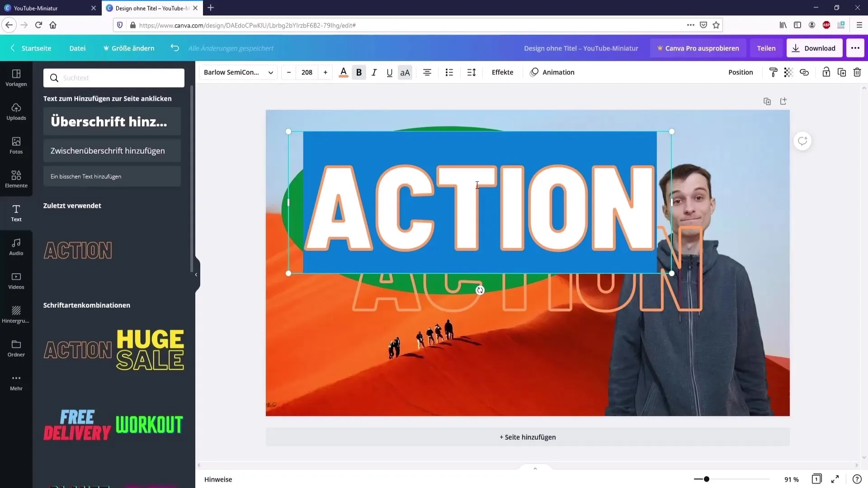
Task: Click Canva Pro ausprobieren
Action: pyautogui.click(x=698, y=48)
